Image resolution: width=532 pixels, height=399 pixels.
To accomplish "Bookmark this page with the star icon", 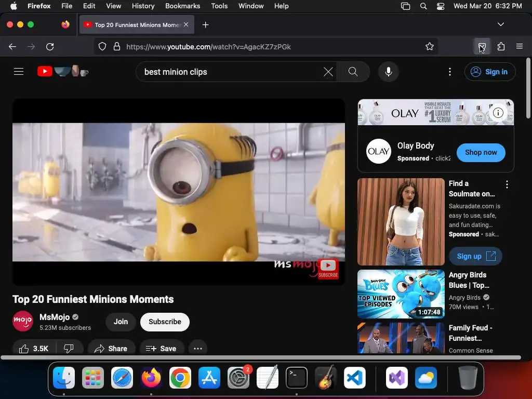I will [430, 46].
